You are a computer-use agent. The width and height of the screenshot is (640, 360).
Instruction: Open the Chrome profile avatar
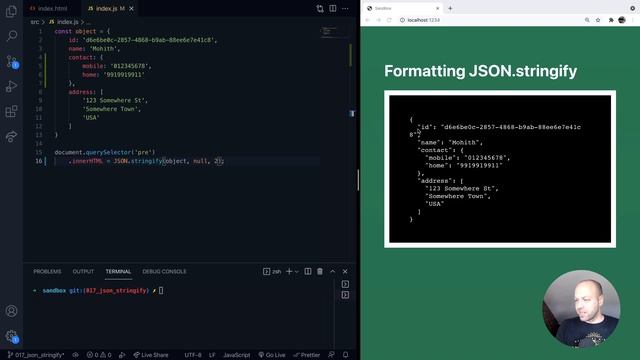622,20
